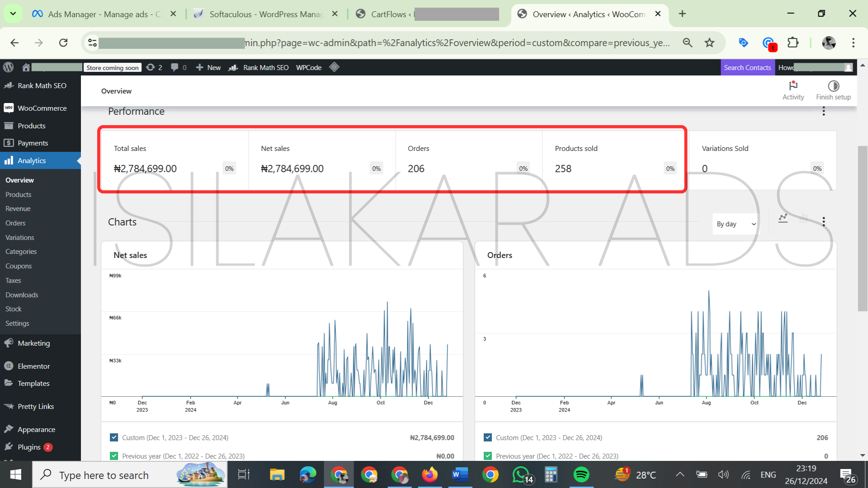The width and height of the screenshot is (868, 488).
Task: Click the Search Contacts button
Action: coord(747,67)
